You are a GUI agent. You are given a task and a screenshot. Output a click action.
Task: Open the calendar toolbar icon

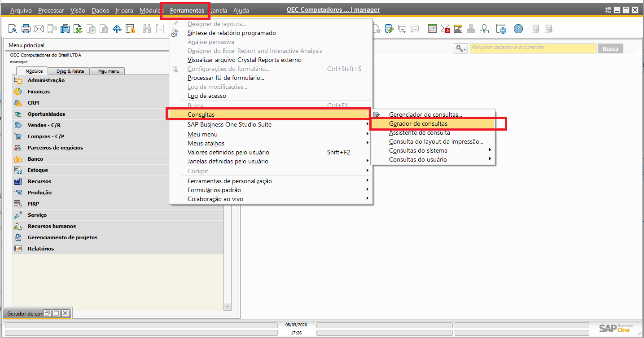tap(458, 29)
